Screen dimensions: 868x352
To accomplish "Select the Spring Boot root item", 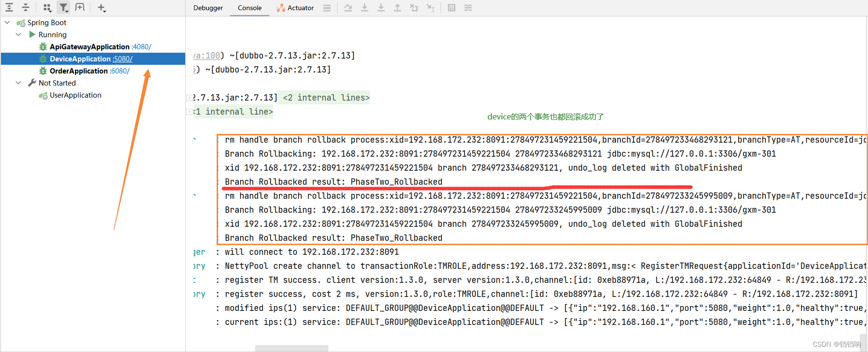I will pyautogui.click(x=47, y=22).
